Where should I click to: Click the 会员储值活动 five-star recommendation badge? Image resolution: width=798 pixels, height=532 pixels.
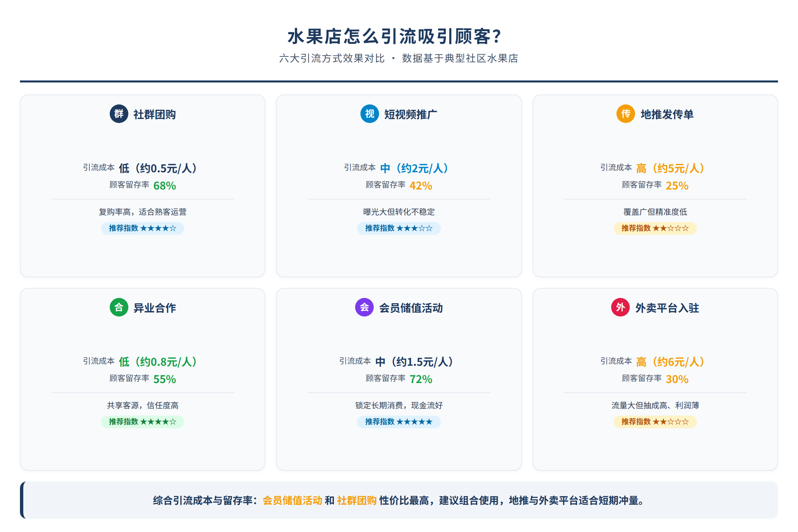399,421
